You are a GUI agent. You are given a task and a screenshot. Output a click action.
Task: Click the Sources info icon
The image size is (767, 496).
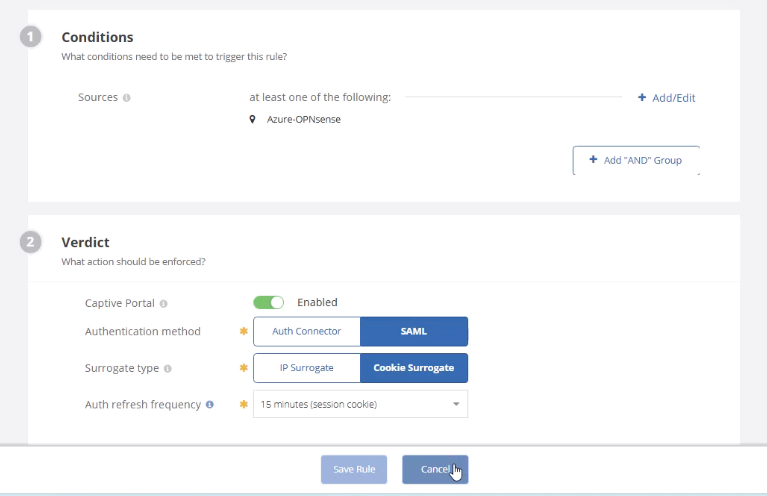click(127, 98)
